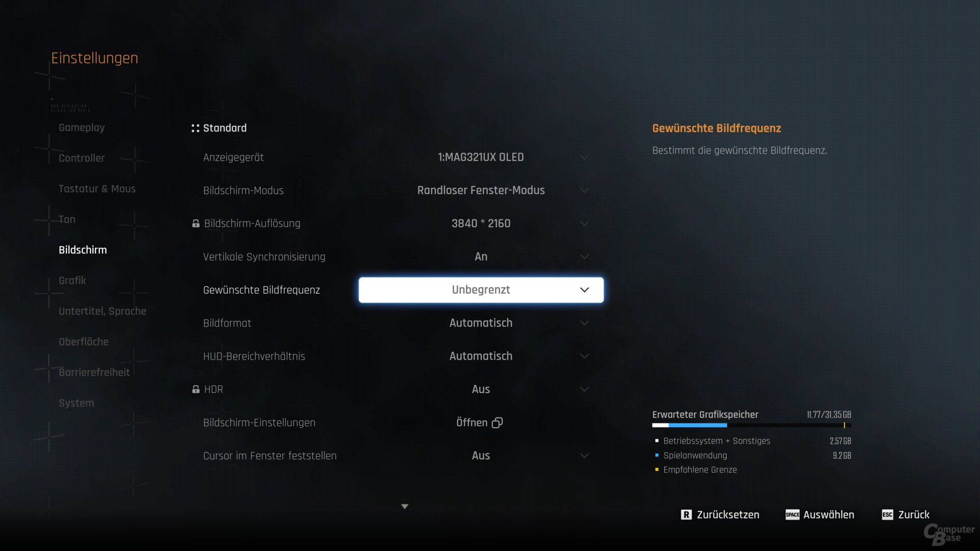This screenshot has height=551, width=980.
Task: Open the Gameplay settings category
Action: [82, 128]
